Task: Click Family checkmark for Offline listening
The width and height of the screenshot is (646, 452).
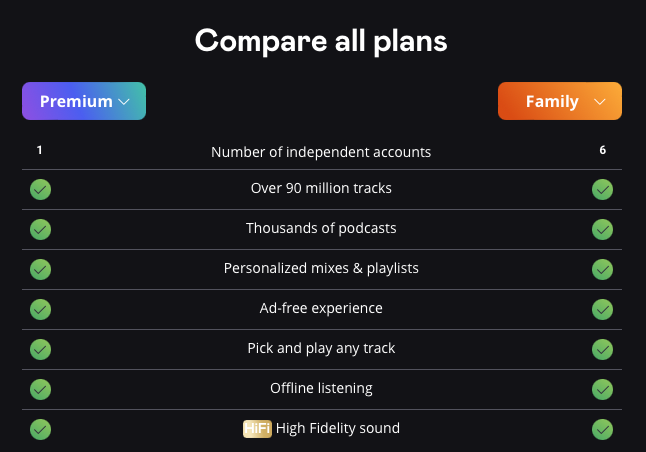Action: click(x=602, y=389)
